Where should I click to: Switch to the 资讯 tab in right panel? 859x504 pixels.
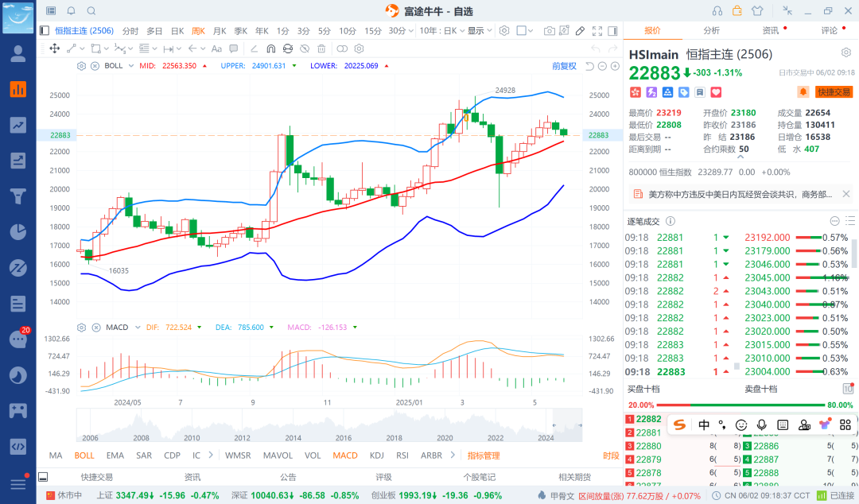click(x=770, y=31)
